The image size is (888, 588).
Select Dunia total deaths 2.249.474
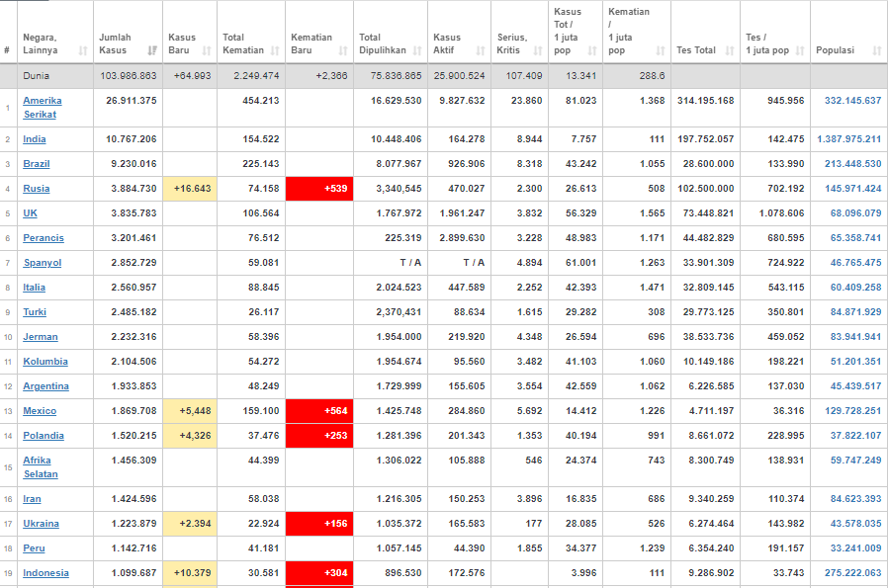click(256, 76)
